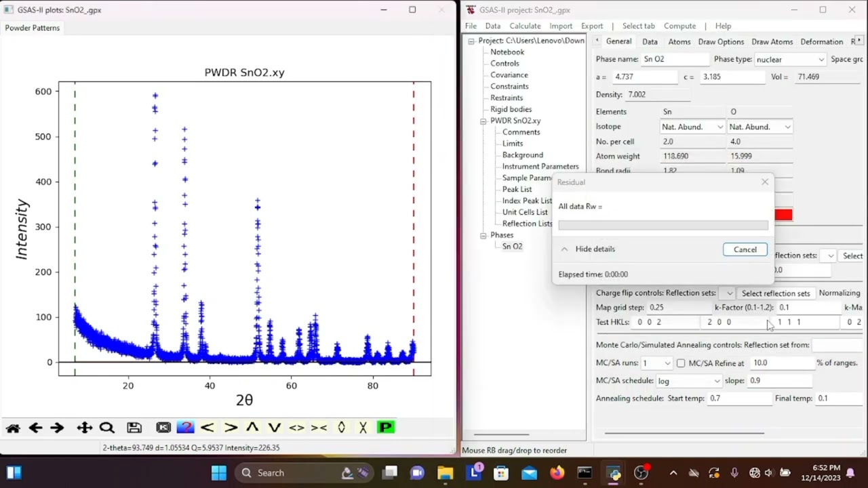Expand Y axis with diamond icon
The width and height of the screenshot is (868, 488).
tap(341, 428)
